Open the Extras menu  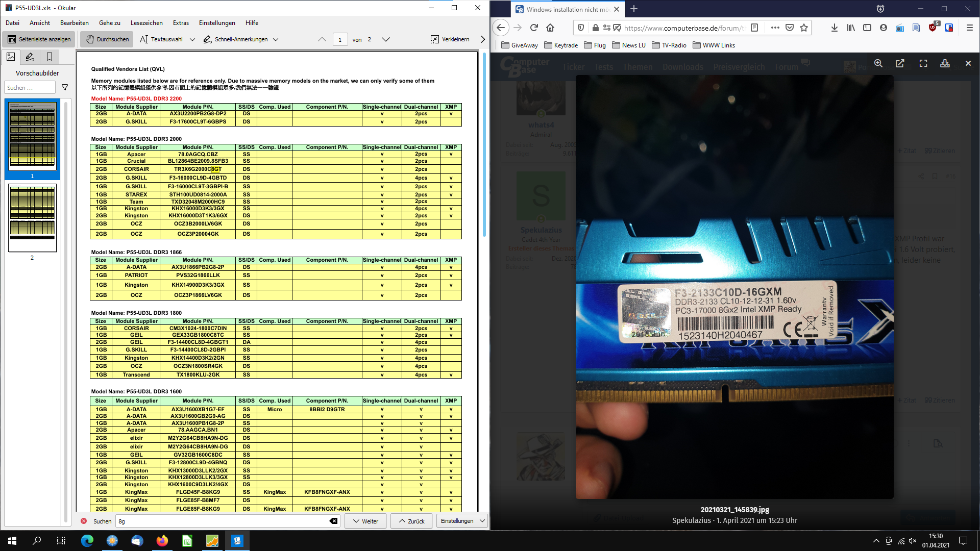coord(181,23)
